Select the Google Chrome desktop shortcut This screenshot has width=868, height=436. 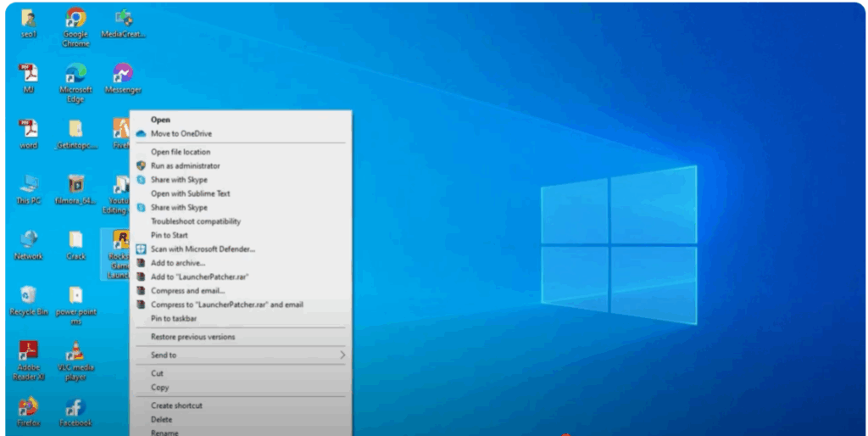(75, 28)
